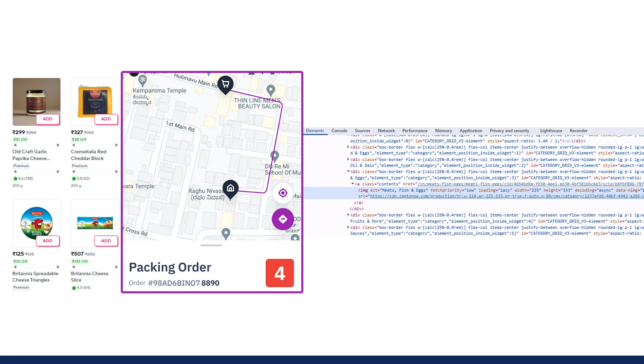Click the recenter location crosshair on the map

[282, 193]
